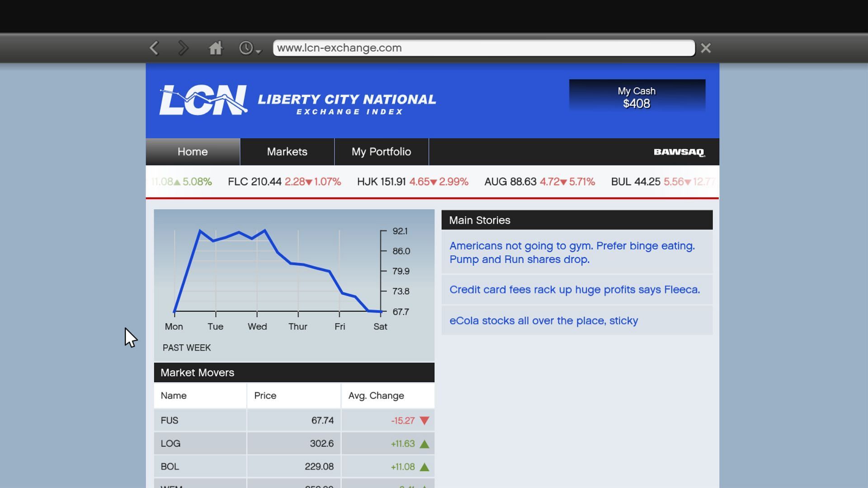Click the browser back arrow
Screen dimensions: 868x488
coord(154,48)
